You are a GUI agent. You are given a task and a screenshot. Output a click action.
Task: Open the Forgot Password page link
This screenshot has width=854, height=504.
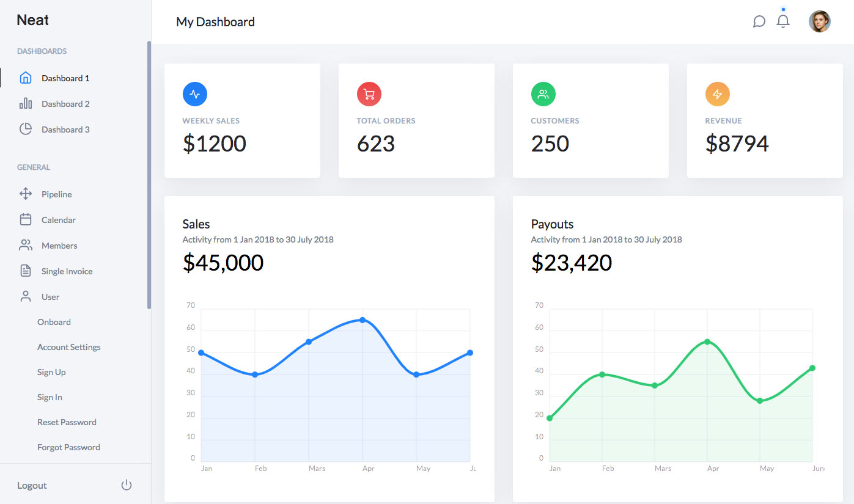(68, 447)
